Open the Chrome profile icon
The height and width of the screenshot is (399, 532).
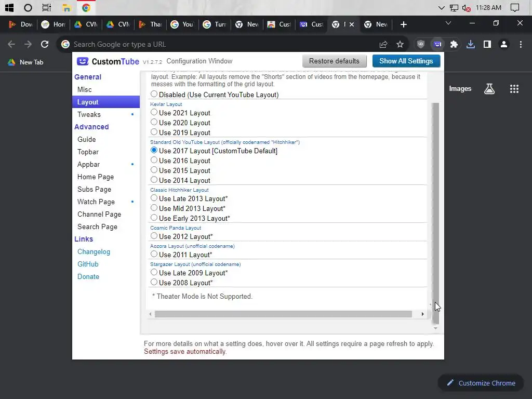[504, 44]
